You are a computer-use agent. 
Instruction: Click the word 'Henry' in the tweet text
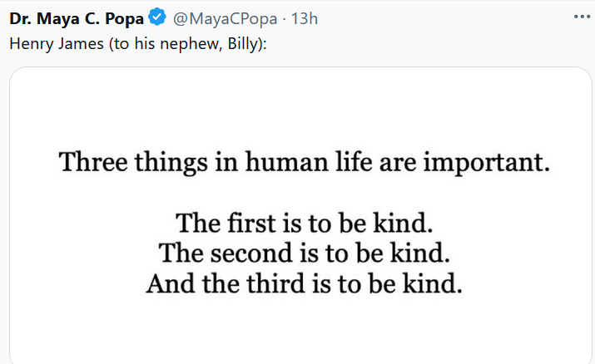31,44
